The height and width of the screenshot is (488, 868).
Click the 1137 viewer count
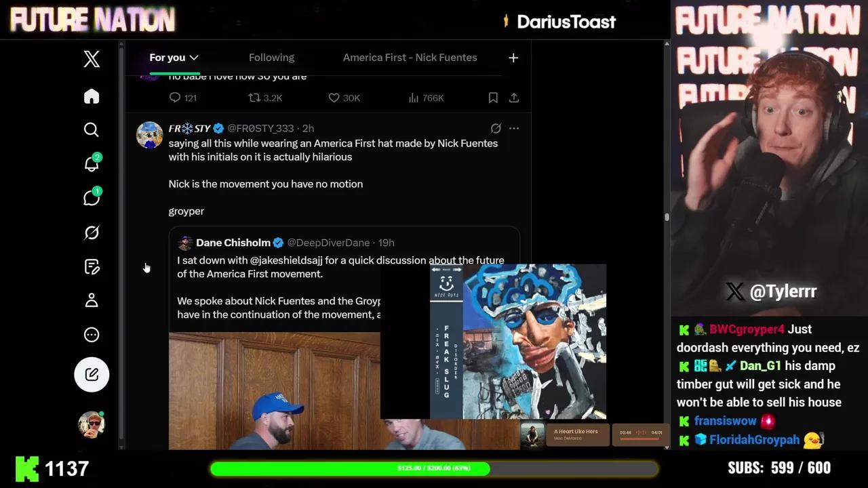point(66,468)
